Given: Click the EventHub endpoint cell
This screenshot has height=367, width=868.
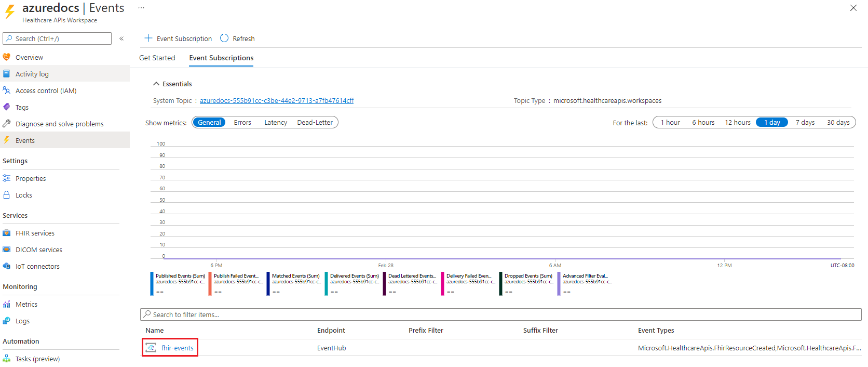Looking at the screenshot, I should click(x=332, y=348).
